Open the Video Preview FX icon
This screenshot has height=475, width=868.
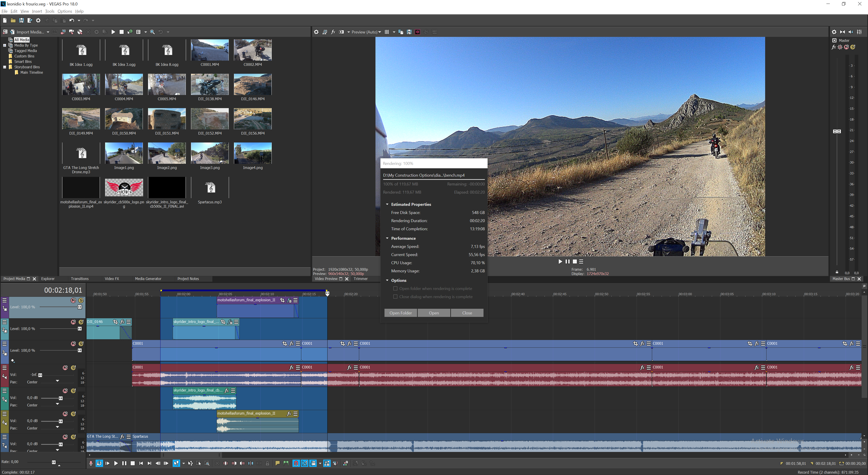point(333,32)
